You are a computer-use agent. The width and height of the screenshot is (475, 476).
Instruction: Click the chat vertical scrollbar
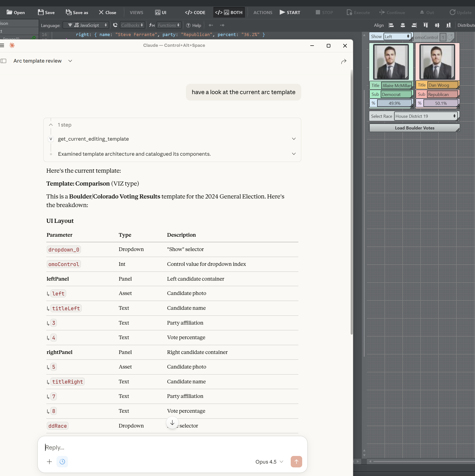[x=351, y=202]
